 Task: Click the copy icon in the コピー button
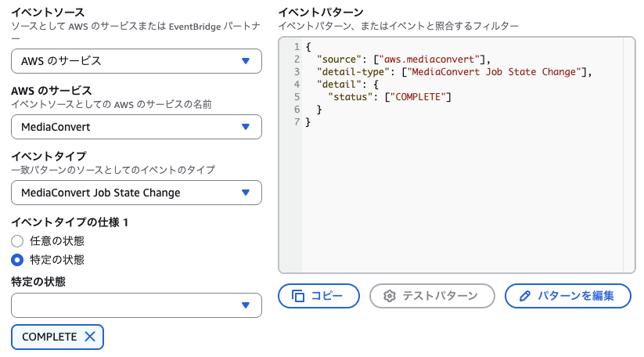click(298, 296)
